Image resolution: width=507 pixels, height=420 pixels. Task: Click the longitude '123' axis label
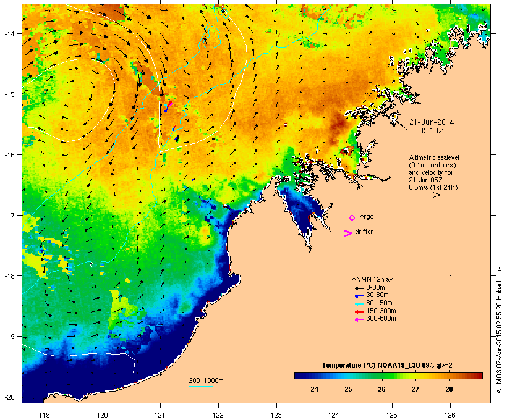(x=276, y=415)
